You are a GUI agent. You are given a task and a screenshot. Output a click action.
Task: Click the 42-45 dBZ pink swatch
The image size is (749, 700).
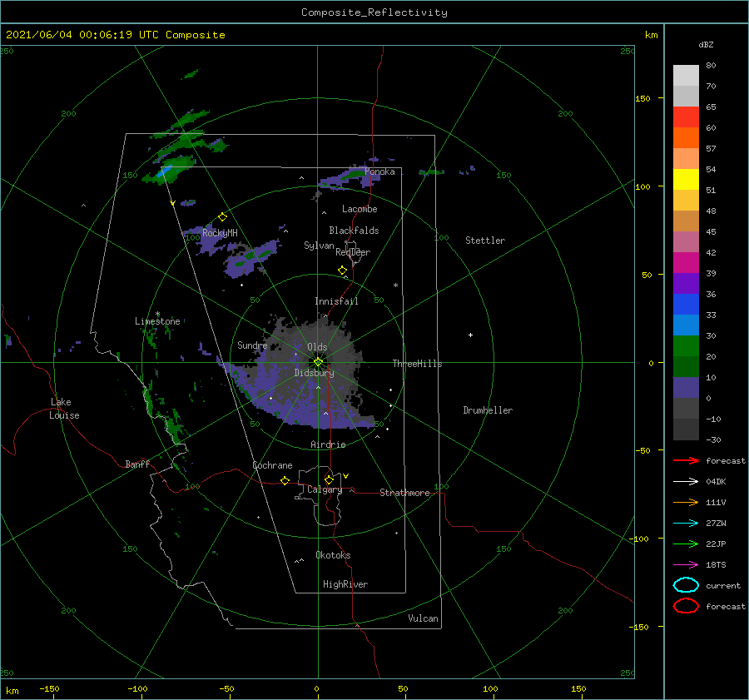click(x=686, y=241)
